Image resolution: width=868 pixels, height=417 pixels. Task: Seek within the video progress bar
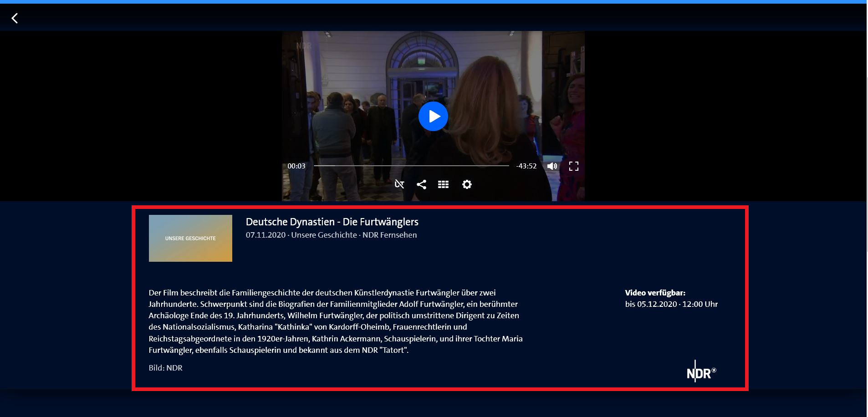click(x=411, y=166)
